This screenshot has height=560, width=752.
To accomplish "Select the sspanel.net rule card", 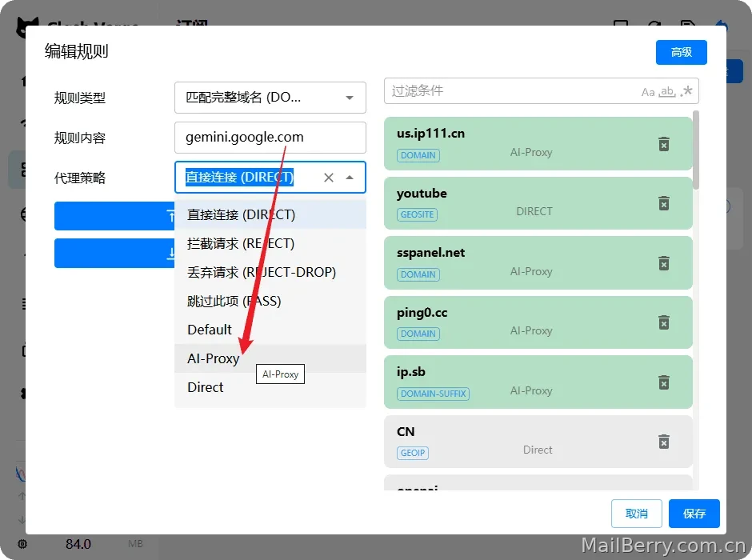I will click(x=538, y=262).
